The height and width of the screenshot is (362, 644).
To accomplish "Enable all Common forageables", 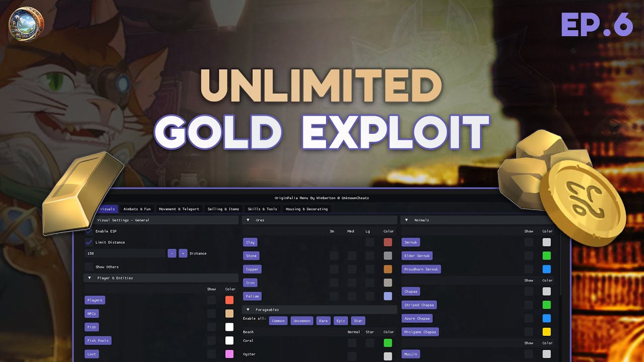I will tap(278, 321).
